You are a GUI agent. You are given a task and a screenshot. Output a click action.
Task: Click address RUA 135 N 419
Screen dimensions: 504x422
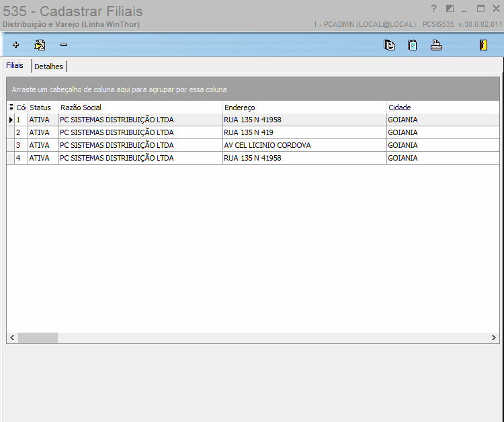304,132
